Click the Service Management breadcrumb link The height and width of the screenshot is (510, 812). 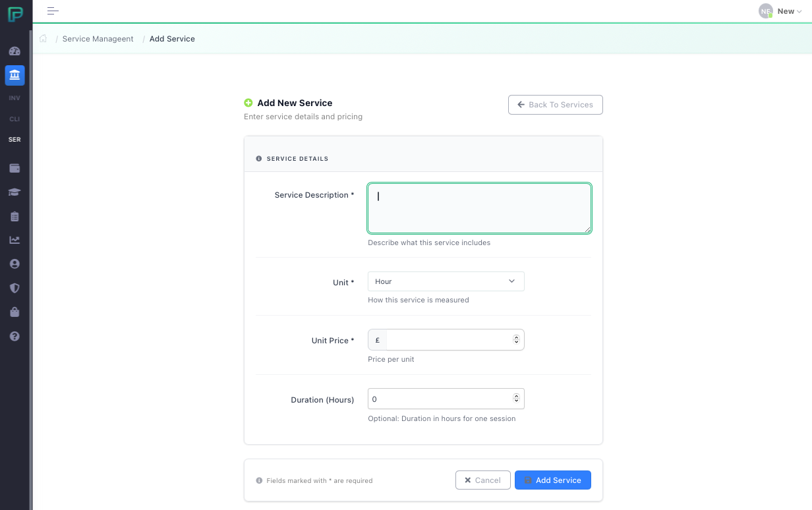pyautogui.click(x=98, y=39)
